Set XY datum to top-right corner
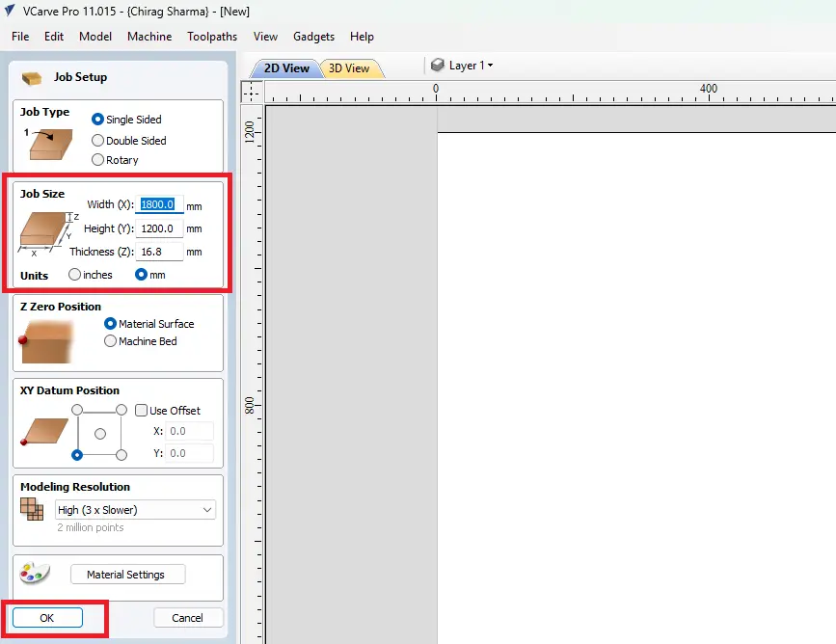 pyautogui.click(x=121, y=410)
